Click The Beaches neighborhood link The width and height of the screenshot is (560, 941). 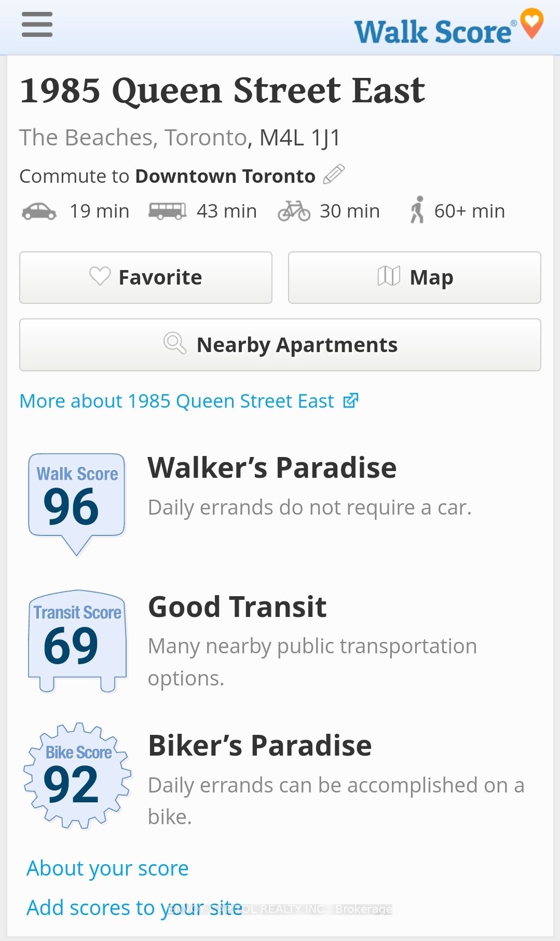[86, 138]
